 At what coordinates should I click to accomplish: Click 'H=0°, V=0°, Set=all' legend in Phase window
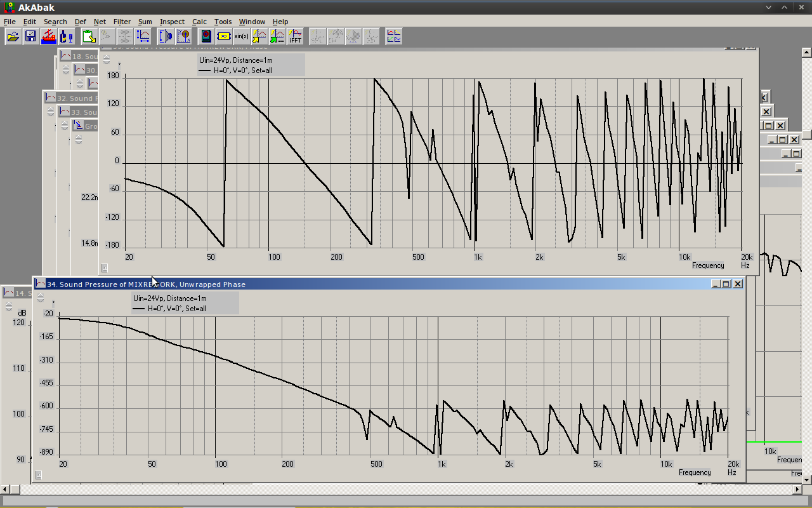tap(242, 70)
